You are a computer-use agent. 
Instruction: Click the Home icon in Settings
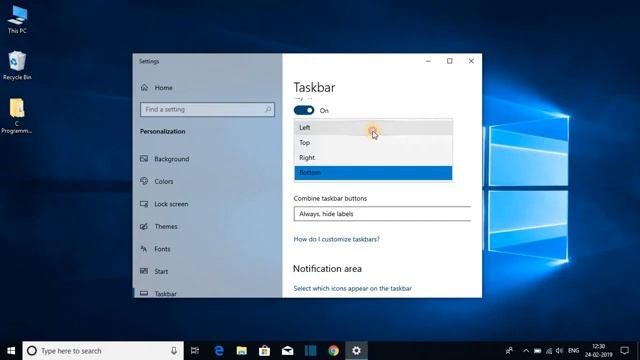144,87
